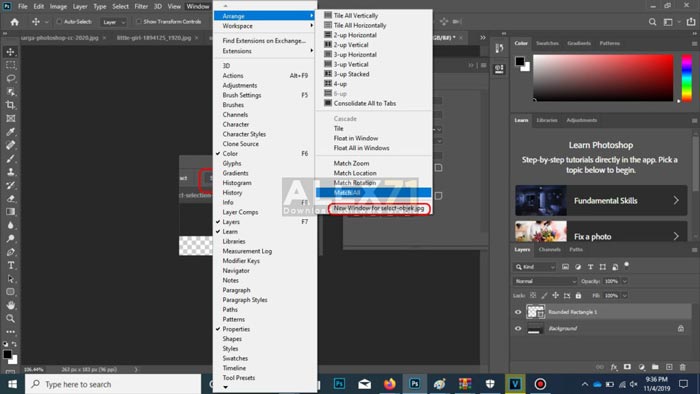This screenshot has height=394, width=700.
Task: Select the Pen tool
Action: [10, 252]
